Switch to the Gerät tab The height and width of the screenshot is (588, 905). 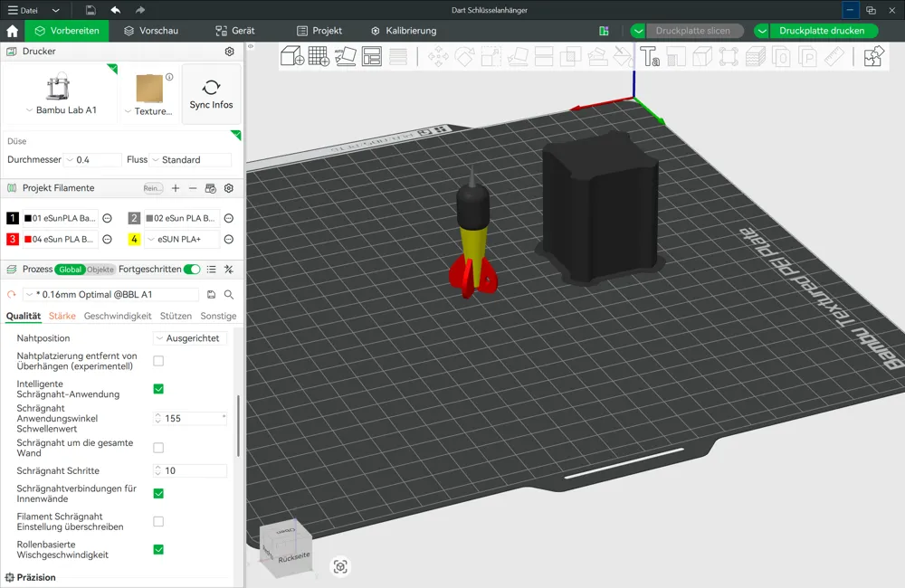point(235,31)
